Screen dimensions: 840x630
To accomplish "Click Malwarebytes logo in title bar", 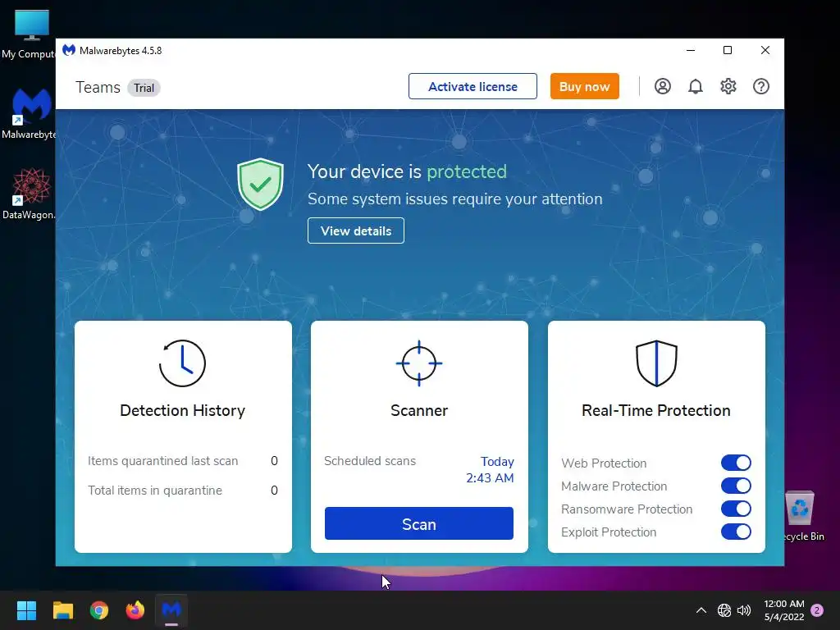I will coord(69,50).
